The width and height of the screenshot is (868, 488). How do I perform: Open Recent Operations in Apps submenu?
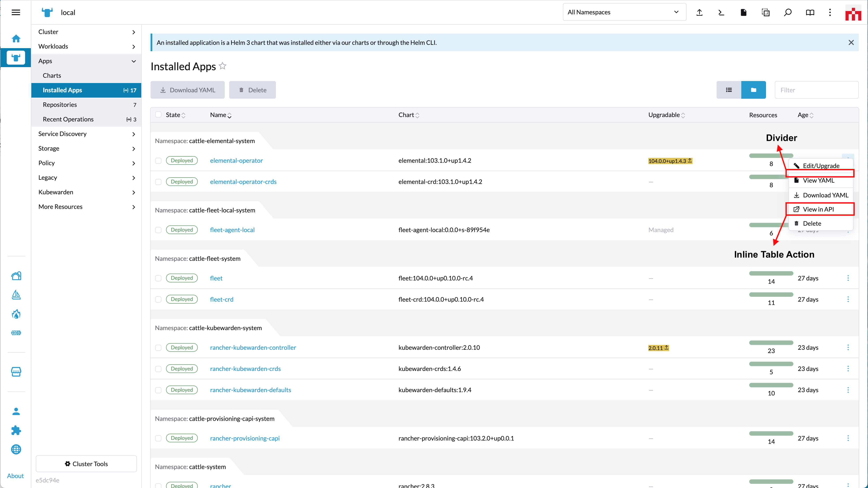[86, 119]
